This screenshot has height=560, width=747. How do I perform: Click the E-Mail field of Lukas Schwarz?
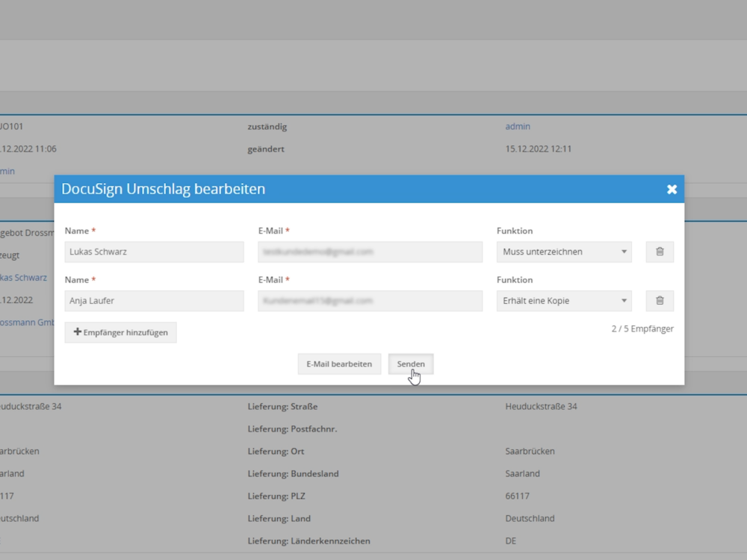(x=370, y=252)
